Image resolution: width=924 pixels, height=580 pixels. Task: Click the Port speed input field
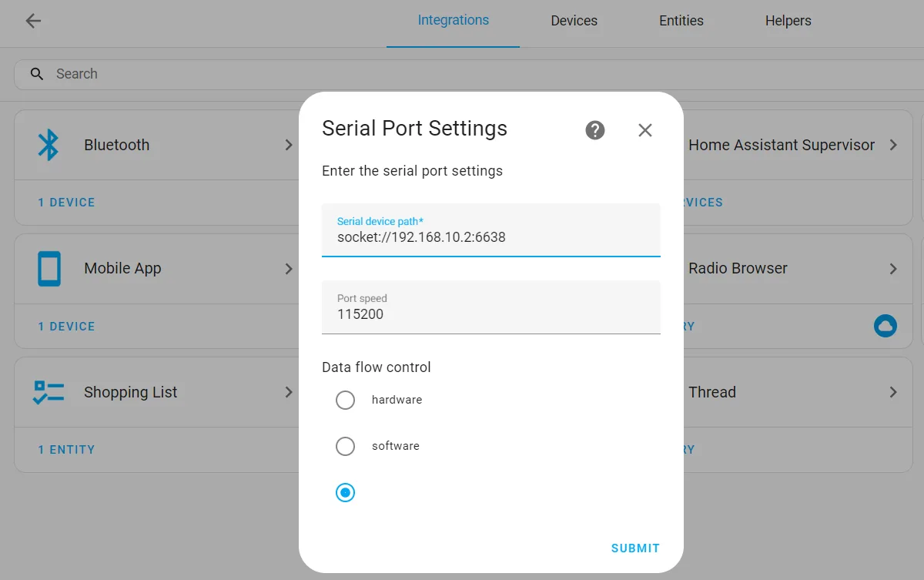coord(490,314)
